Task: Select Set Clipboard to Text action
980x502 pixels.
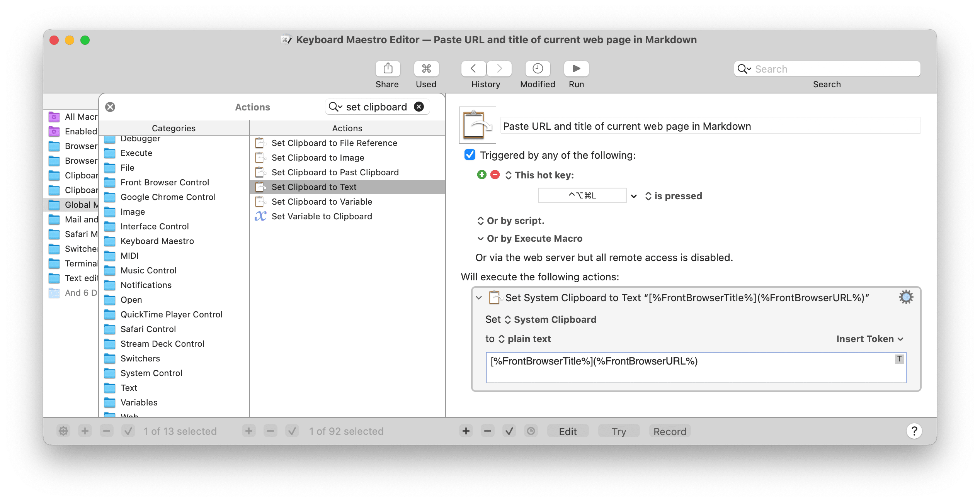Action: 348,187
